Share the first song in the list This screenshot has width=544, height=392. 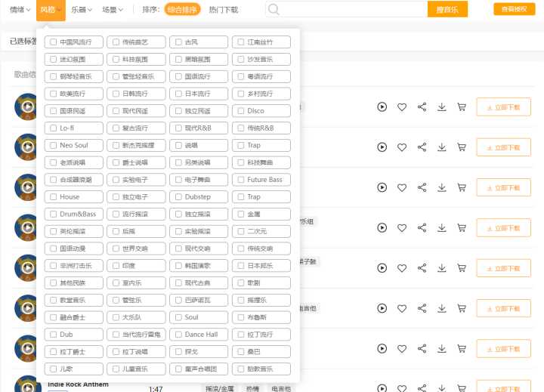tap(422, 107)
